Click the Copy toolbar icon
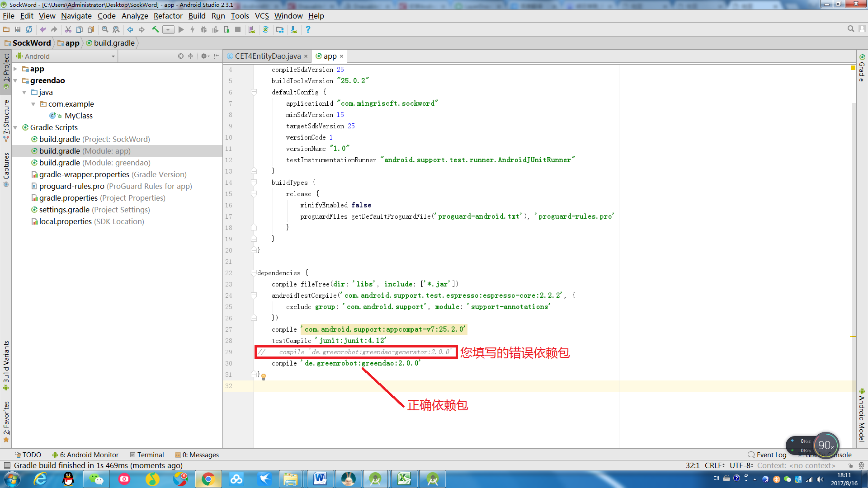 pos(80,29)
